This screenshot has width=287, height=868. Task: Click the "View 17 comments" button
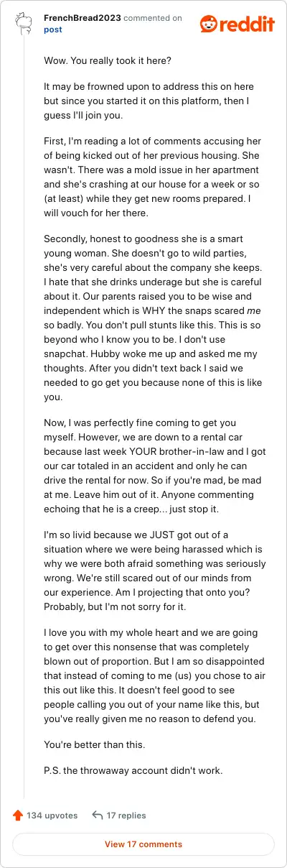point(143,844)
